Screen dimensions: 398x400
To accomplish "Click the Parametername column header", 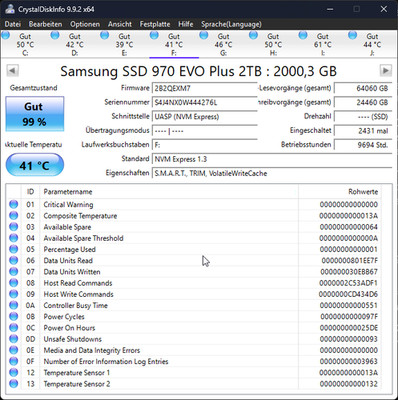I will (169, 192).
